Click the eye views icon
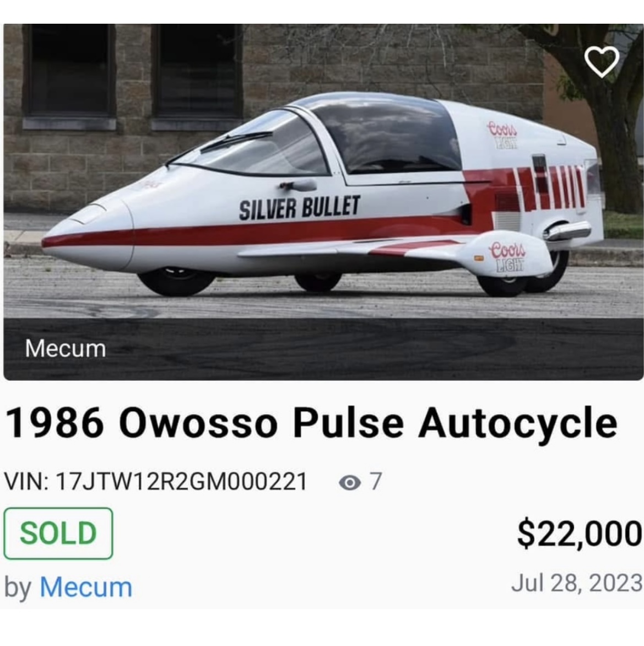This screenshot has height=646, width=644. [350, 482]
